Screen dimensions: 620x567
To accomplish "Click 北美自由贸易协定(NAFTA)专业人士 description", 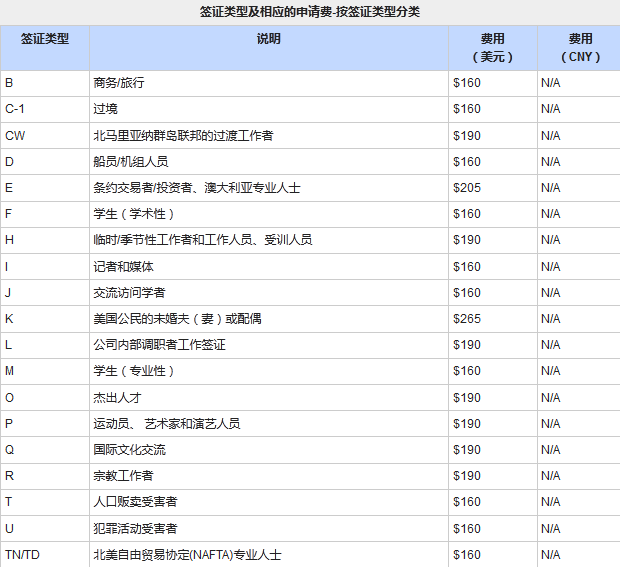I will pyautogui.click(x=187, y=554).
